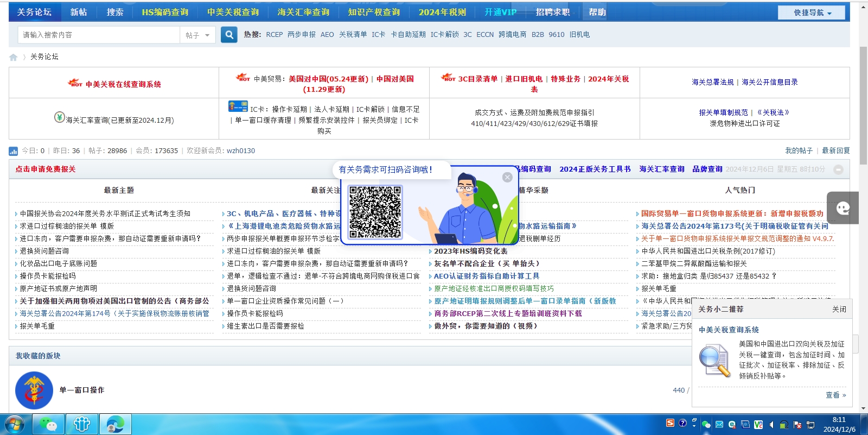Click the mail envelope tray icon
Screen dimensions: 868x435
[719, 425]
